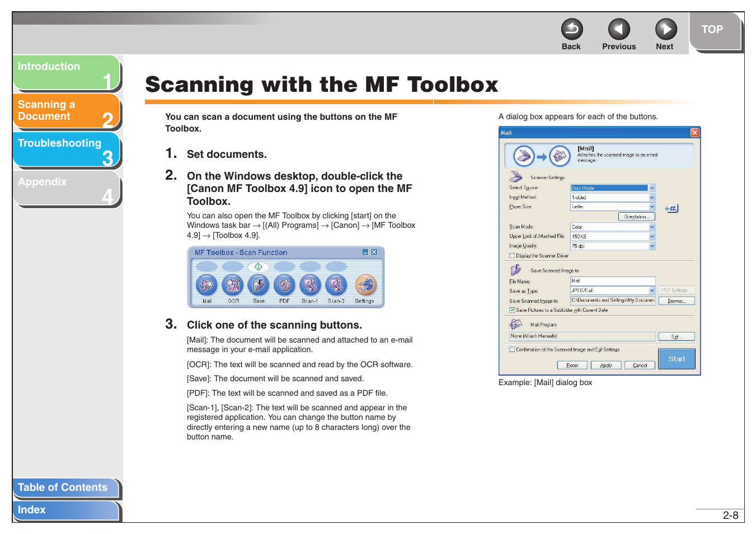Click the Mail button in MF Toolbox
The height and width of the screenshot is (534, 756).
coord(206,285)
